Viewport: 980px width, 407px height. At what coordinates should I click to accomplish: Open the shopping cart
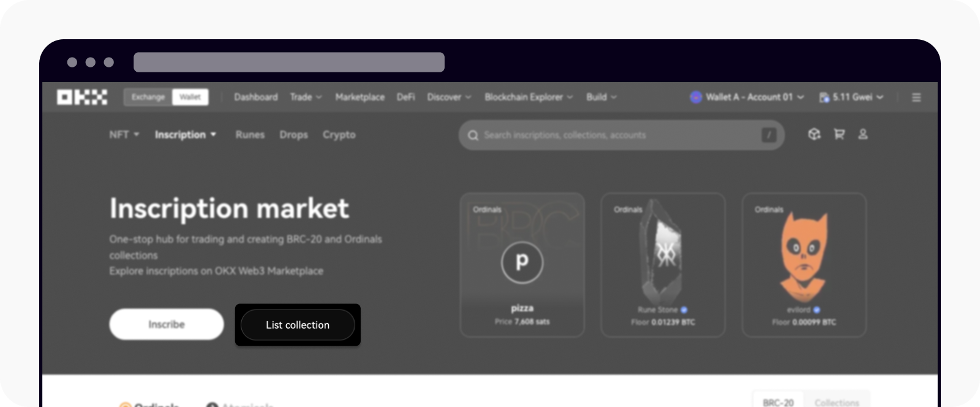coord(839,134)
